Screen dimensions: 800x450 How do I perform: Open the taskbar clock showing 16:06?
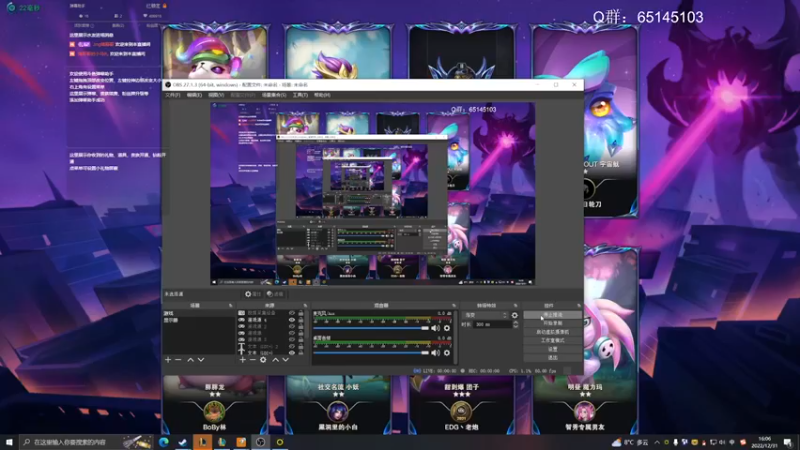764,442
